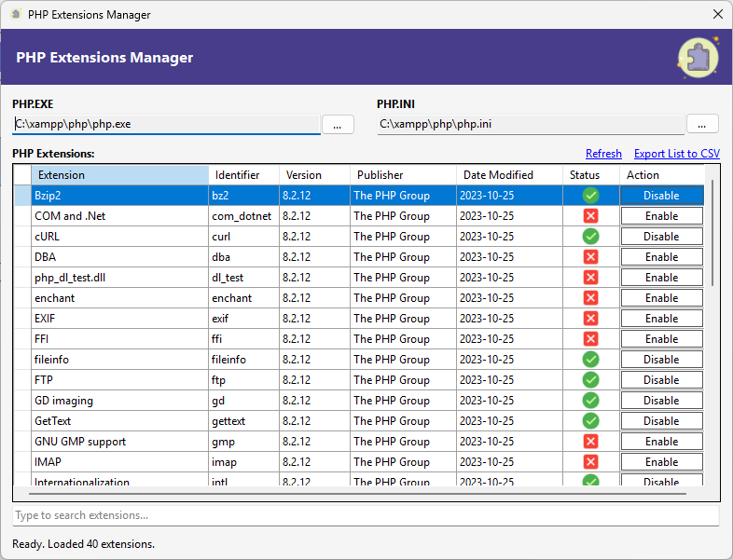
Task: Close the PHP Extensions Manager window
Action: click(717, 15)
